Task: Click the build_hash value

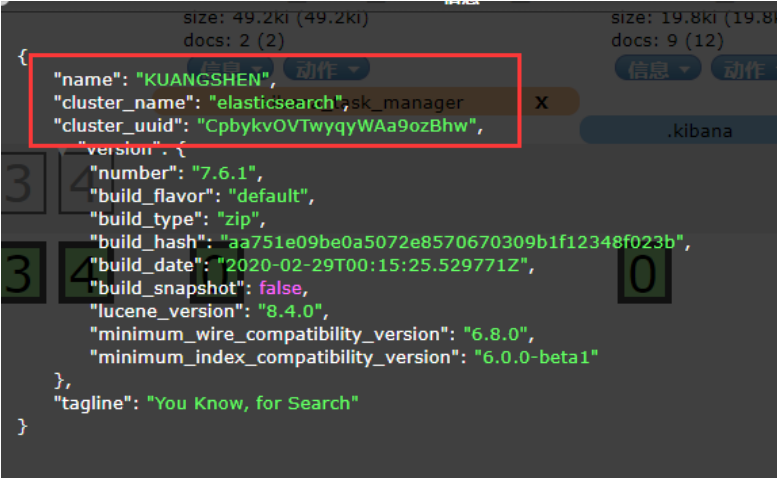Action: [x=453, y=242]
